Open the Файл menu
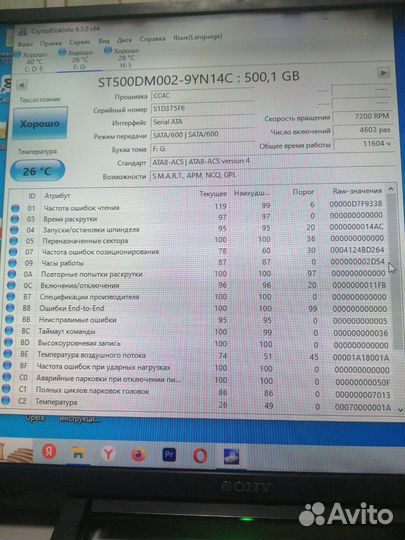Image resolution: width=405 pixels, height=540 pixels. coord(25,44)
